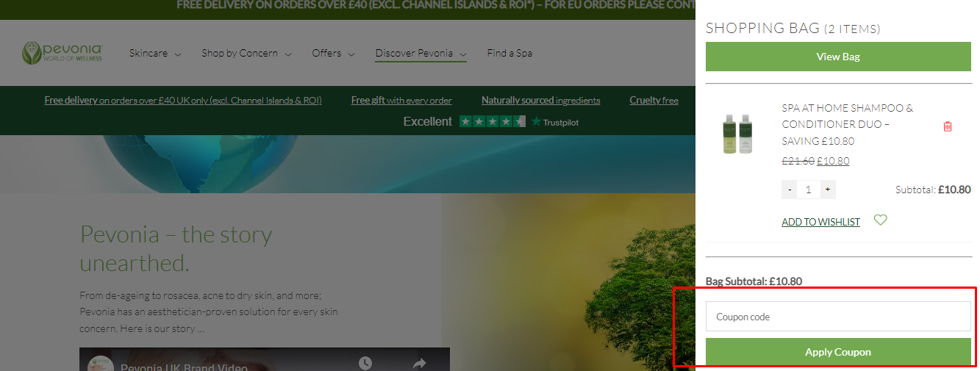Click the Pevonia logo
Screen dimensions: 980x371
[62, 53]
